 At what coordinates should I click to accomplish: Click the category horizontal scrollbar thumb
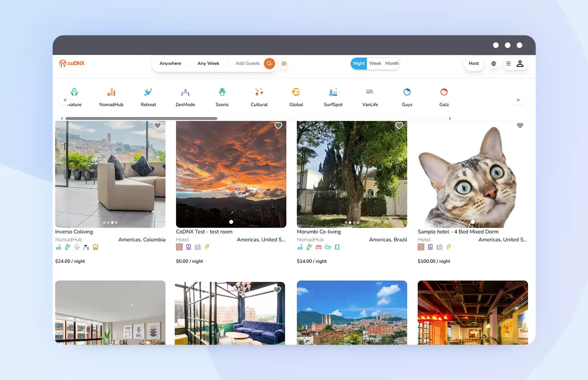coord(141,118)
